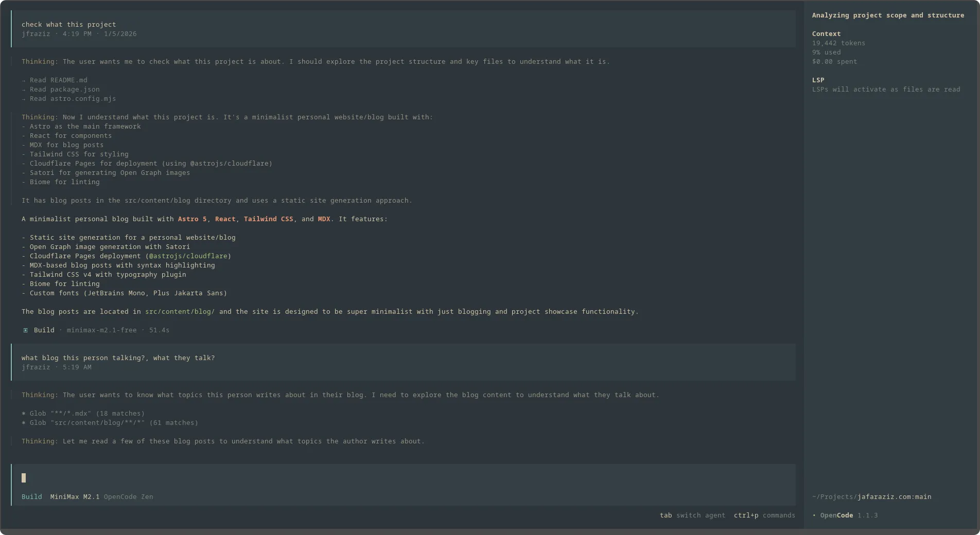Click the ▣ Build badge icon after the response
Image resolution: width=980 pixels, height=535 pixels.
[25, 330]
